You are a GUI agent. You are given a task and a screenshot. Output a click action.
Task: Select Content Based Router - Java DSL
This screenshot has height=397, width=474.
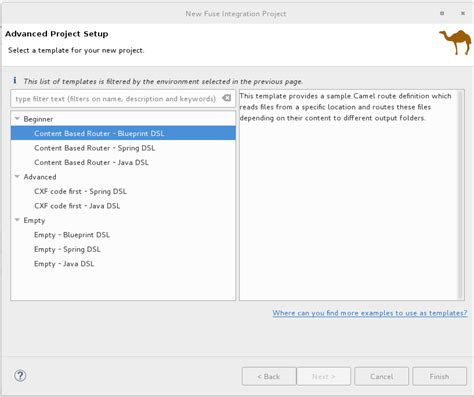tap(123, 162)
